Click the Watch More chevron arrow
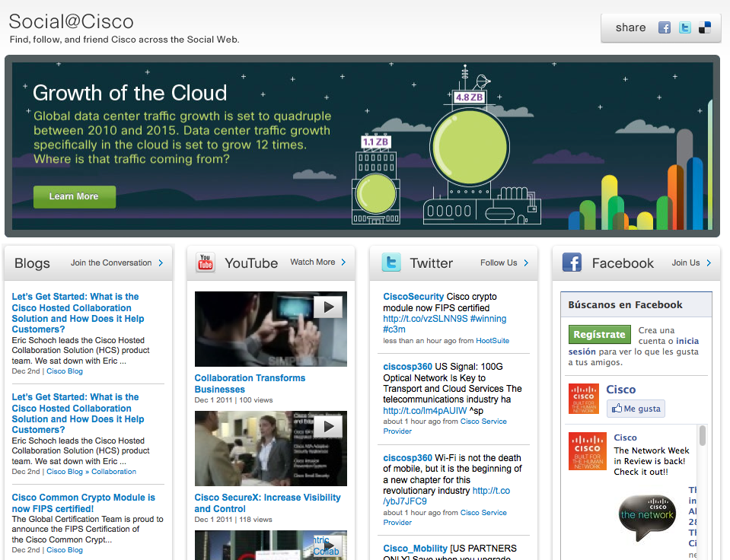730x560 pixels. (343, 262)
